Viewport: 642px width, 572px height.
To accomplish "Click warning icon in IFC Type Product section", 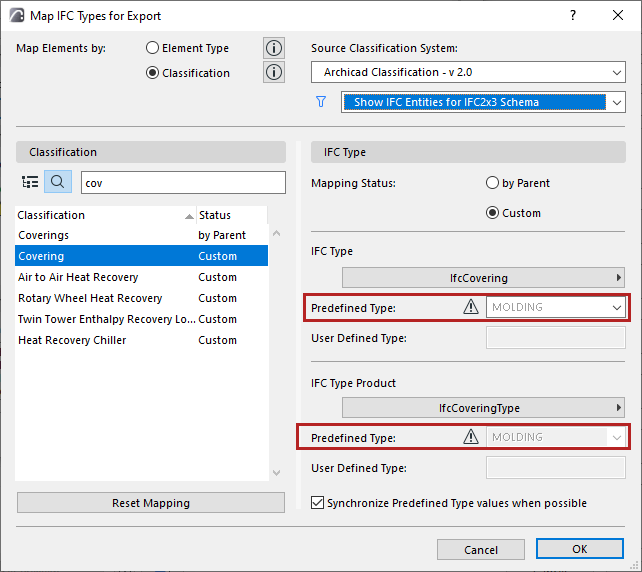I will point(471,437).
